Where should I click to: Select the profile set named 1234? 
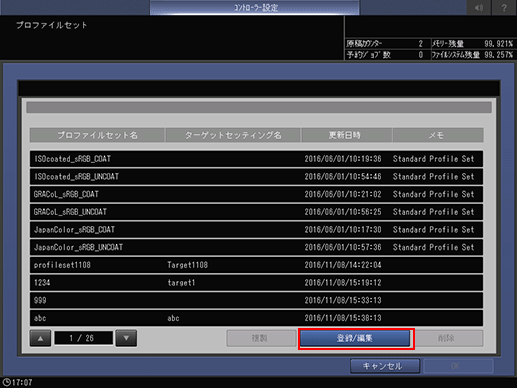tap(256, 282)
